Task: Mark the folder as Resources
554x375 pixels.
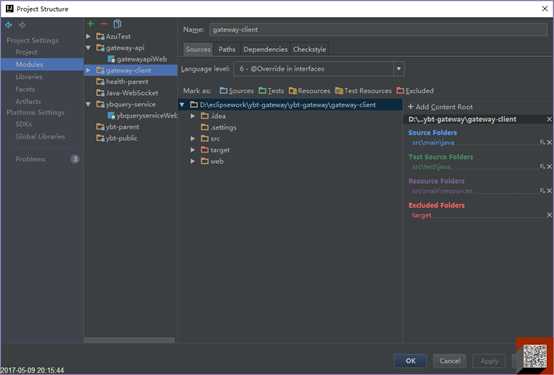Action: (309, 91)
